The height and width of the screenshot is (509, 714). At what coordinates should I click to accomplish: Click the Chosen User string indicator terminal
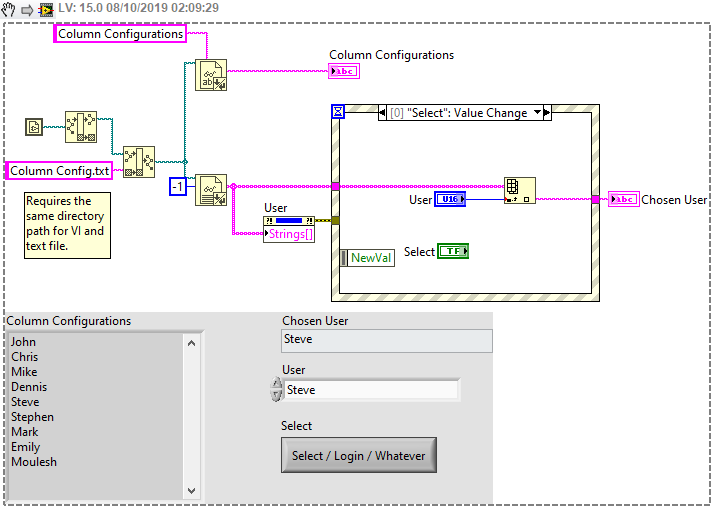coord(624,199)
